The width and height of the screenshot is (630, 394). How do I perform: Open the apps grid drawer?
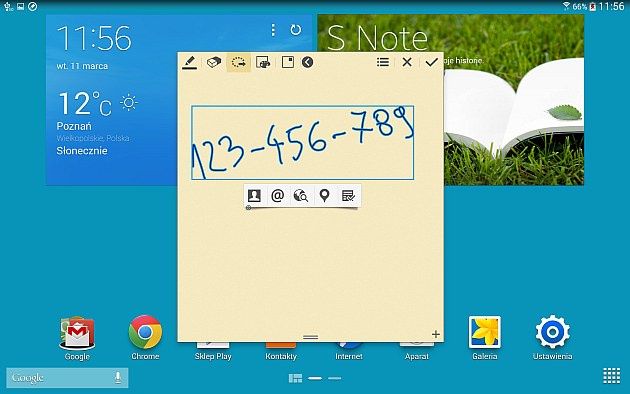(612, 376)
